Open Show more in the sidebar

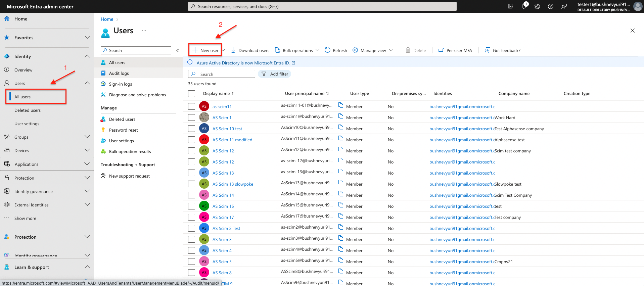coord(25,218)
